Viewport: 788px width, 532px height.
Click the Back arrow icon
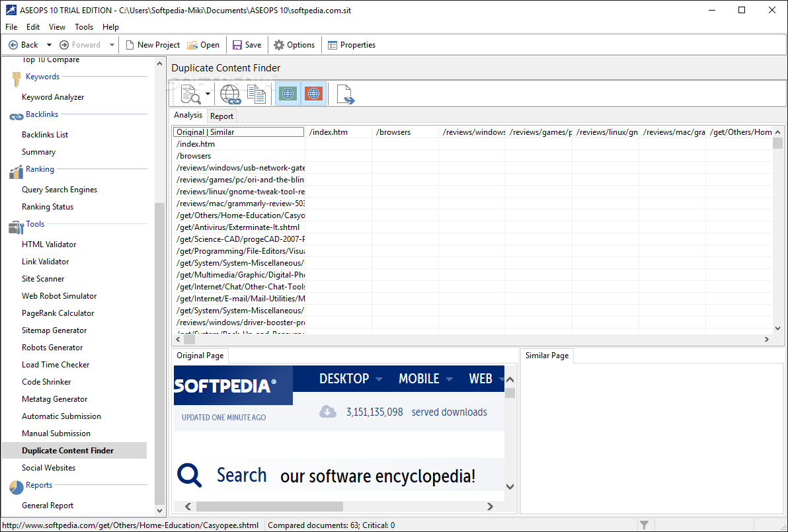click(14, 45)
